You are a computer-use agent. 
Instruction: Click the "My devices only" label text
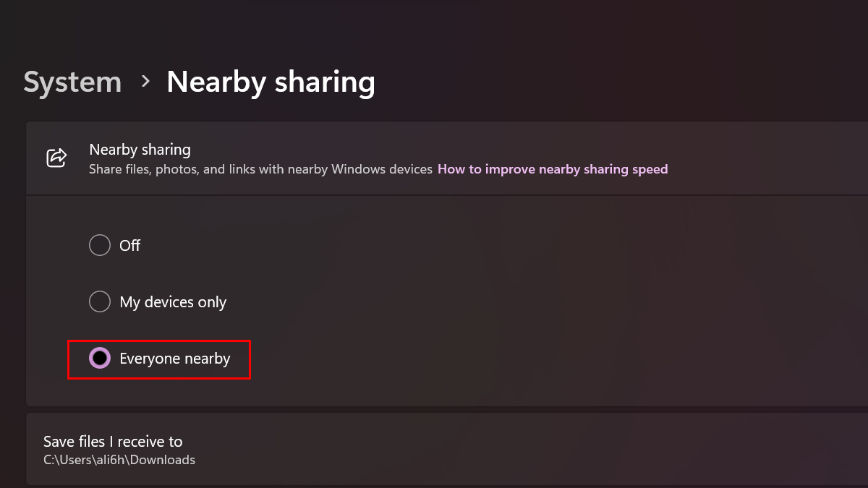tap(173, 302)
